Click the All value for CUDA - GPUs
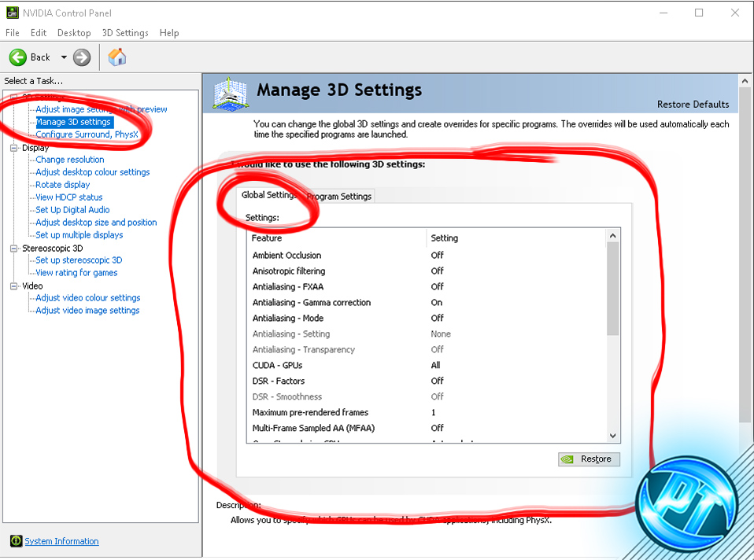 pyautogui.click(x=436, y=365)
